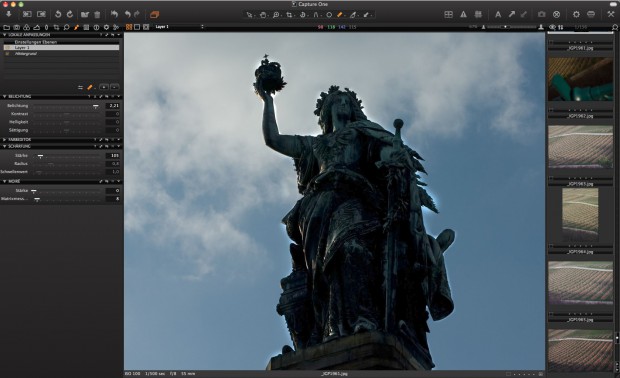Viewport: 620px width, 378px height.
Task: Click the browser search magnifier icon
Action: [615, 27]
